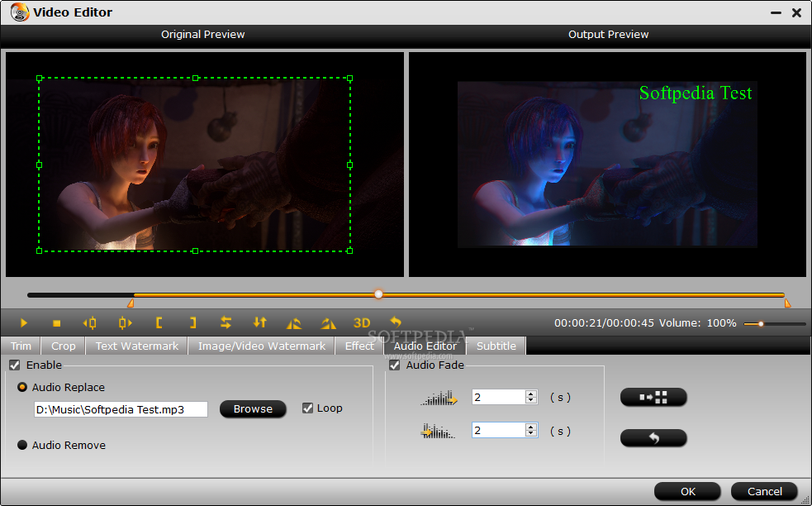Screen dimensions: 812x506
Task: Increase the fade-out duration with up arrow
Action: pyautogui.click(x=531, y=427)
